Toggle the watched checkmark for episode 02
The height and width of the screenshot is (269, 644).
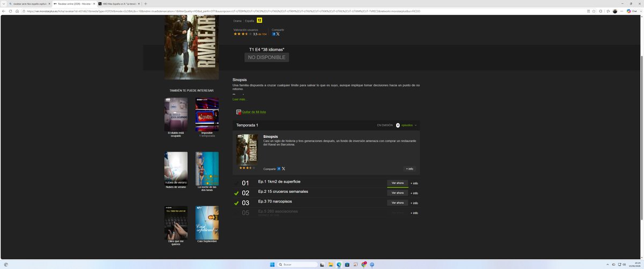[237, 193]
